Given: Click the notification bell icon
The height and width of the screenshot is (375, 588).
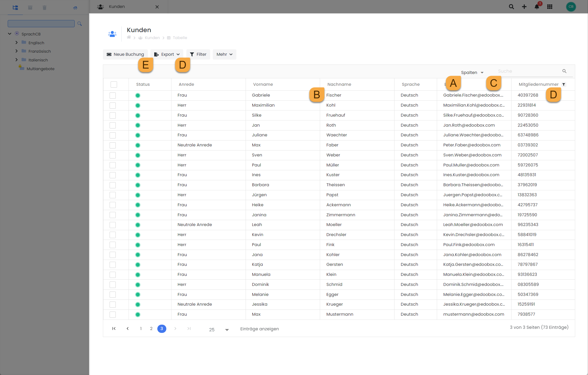Looking at the screenshot, I should (x=537, y=7).
